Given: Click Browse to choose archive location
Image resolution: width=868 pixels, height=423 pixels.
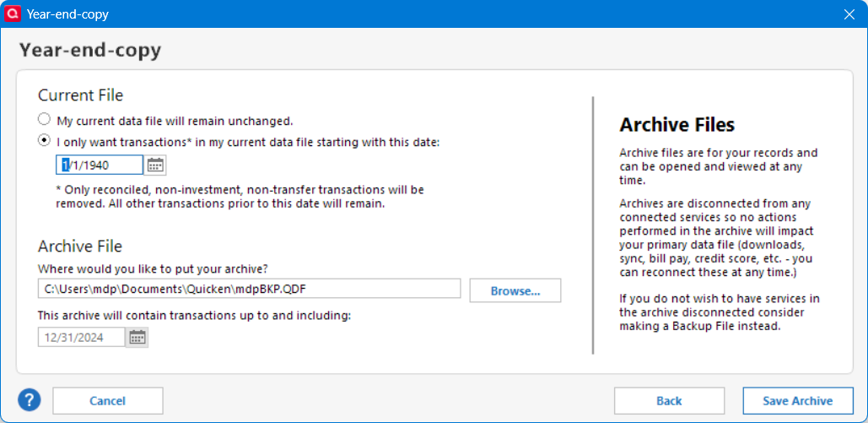Looking at the screenshot, I should click(515, 290).
